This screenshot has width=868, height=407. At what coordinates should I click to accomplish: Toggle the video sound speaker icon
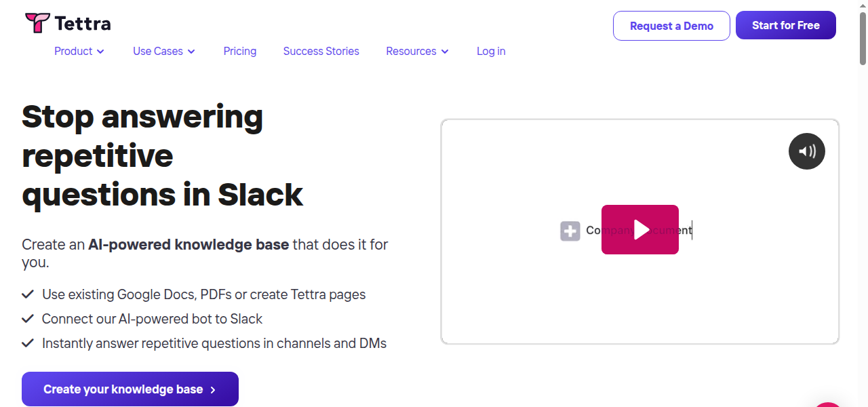(806, 151)
